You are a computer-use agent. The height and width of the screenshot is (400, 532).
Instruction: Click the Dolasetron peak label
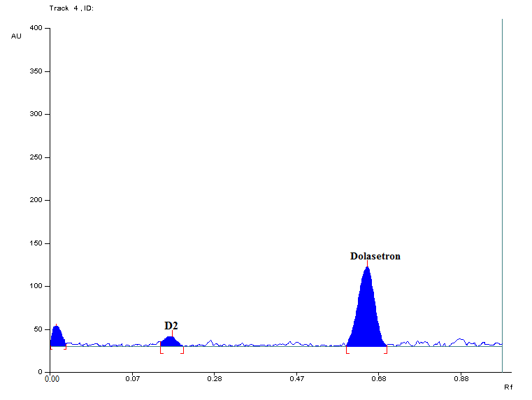click(375, 257)
